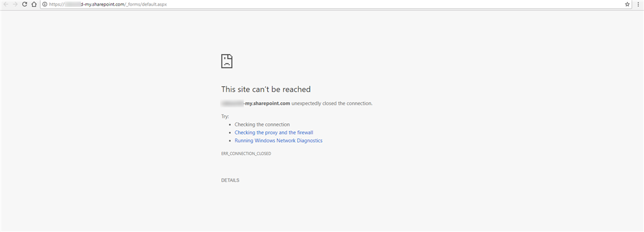The image size is (644, 232).
Task: Click the sad page error icon
Action: coord(226,61)
